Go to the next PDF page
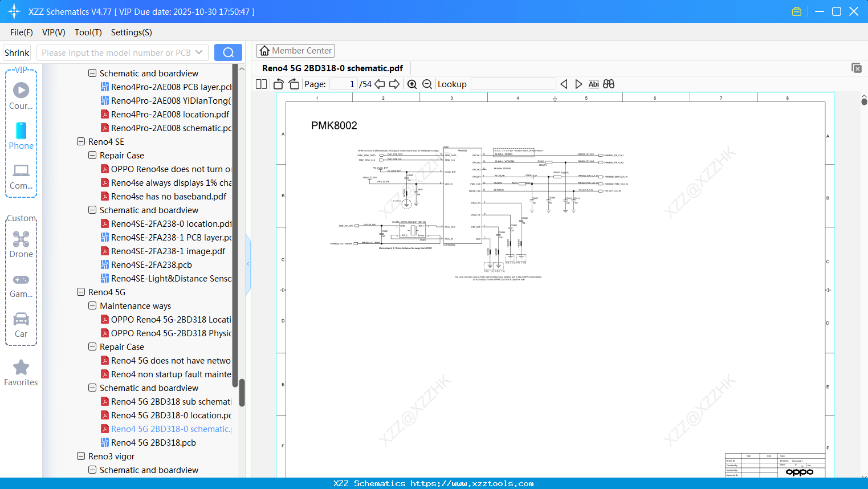 coord(394,84)
